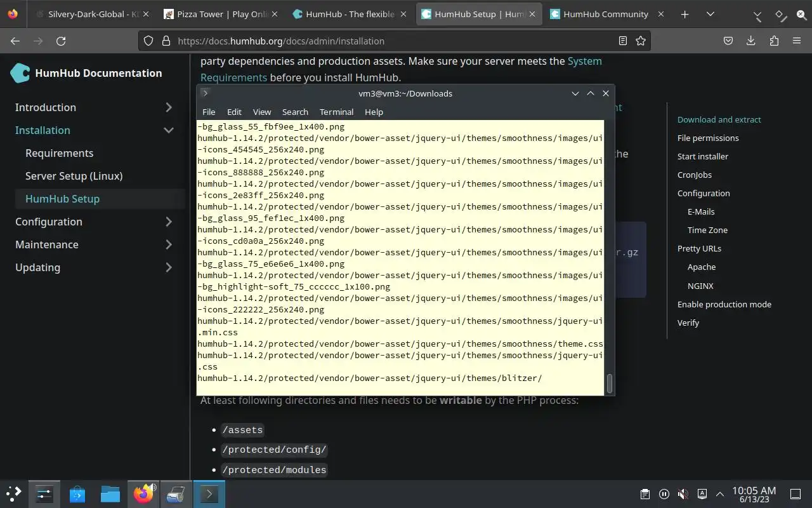The width and height of the screenshot is (812, 508).
Task: Toggle the muted volume tray icon
Action: (683, 494)
